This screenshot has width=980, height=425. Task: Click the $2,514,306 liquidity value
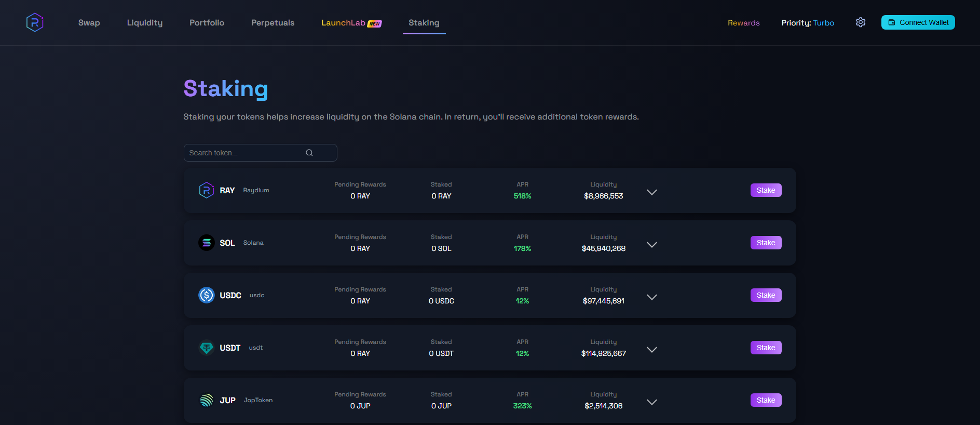coord(603,406)
